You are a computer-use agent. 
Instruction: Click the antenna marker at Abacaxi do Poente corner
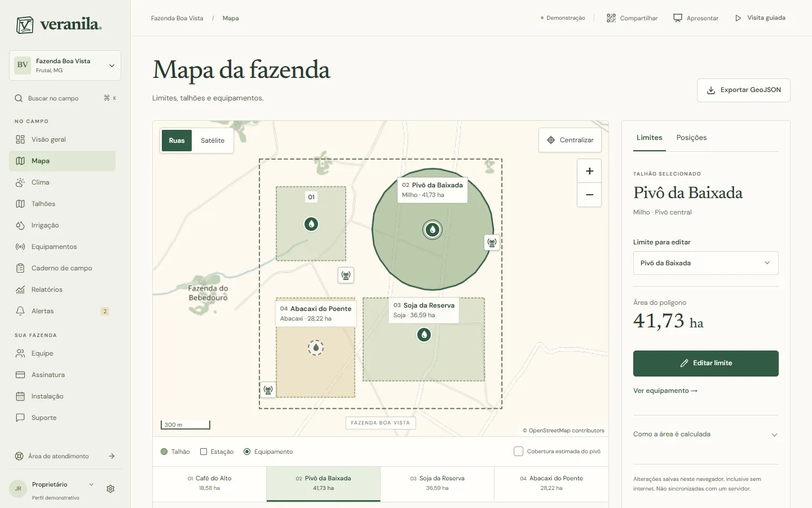click(x=268, y=389)
